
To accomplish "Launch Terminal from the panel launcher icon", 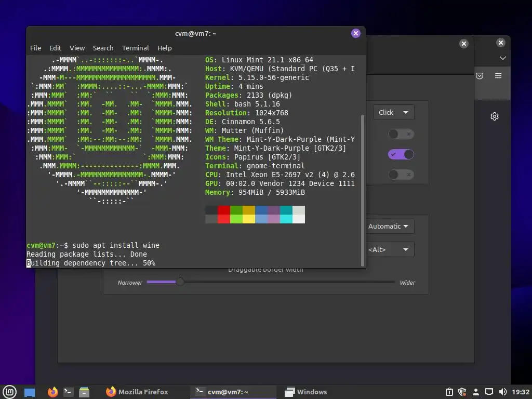I will tap(68, 392).
